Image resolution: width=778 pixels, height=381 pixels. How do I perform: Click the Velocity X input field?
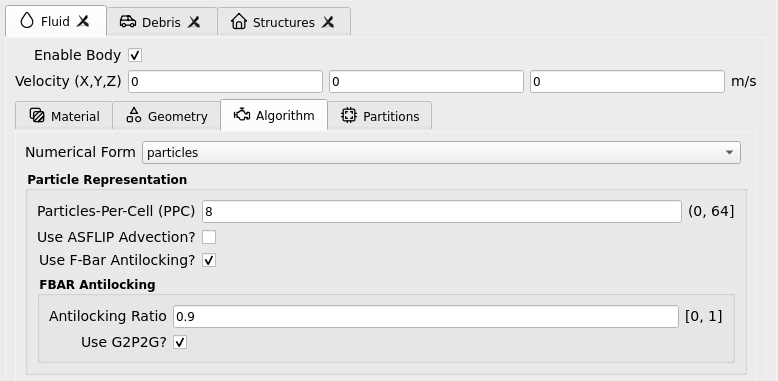(225, 82)
